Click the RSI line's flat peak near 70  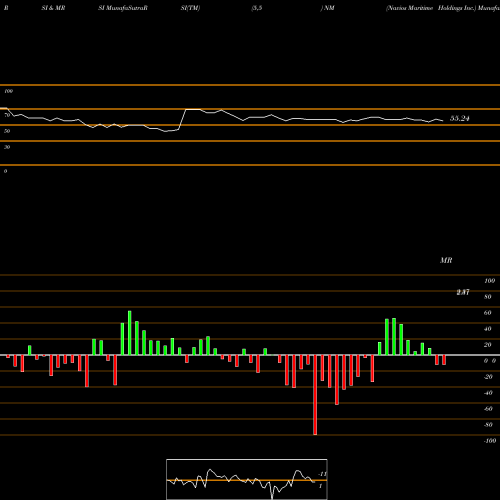(x=193, y=109)
